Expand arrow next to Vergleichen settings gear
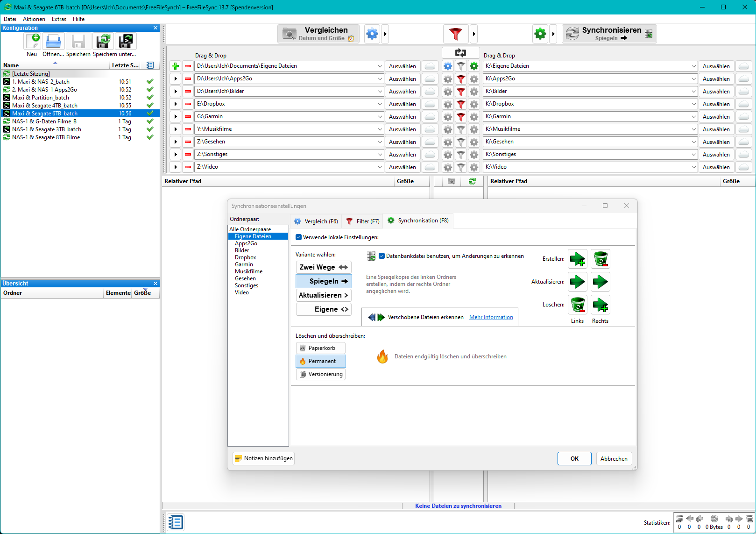 (x=385, y=34)
